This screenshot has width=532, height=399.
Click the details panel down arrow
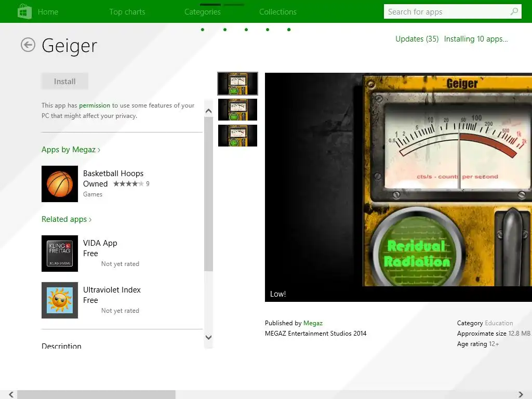[209, 337]
